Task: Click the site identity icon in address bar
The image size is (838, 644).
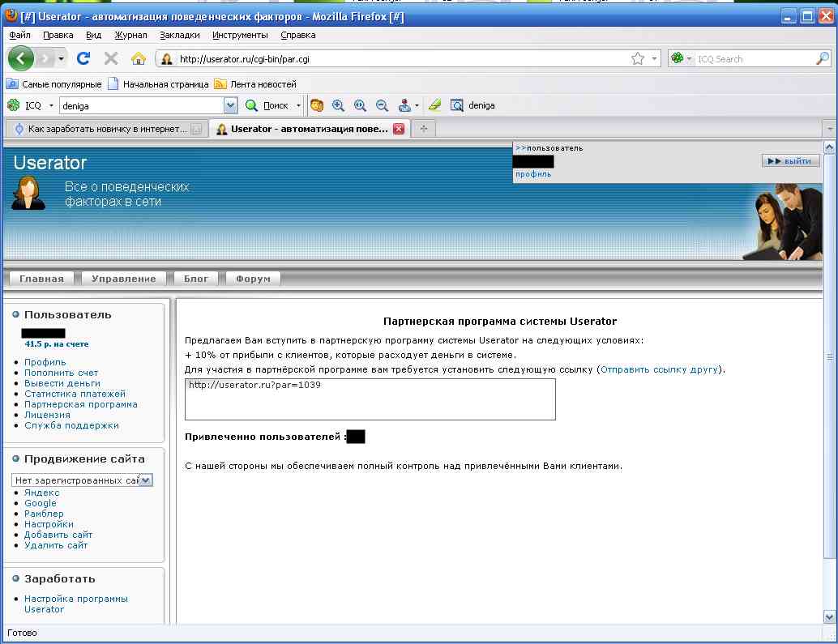Action: click(x=167, y=59)
